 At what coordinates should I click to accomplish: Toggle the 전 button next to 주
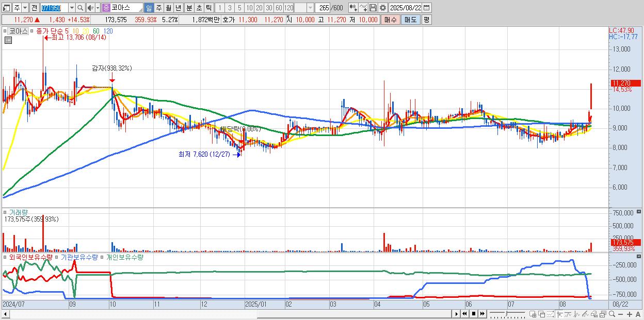[x=34, y=8]
